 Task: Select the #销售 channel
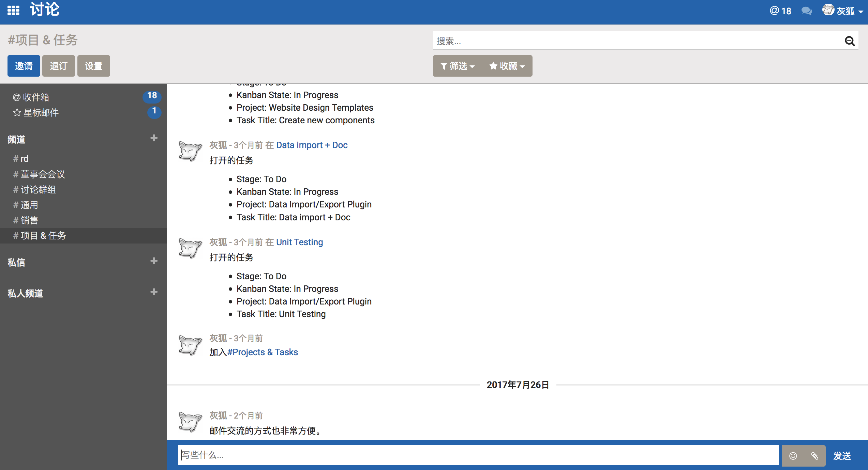point(29,220)
